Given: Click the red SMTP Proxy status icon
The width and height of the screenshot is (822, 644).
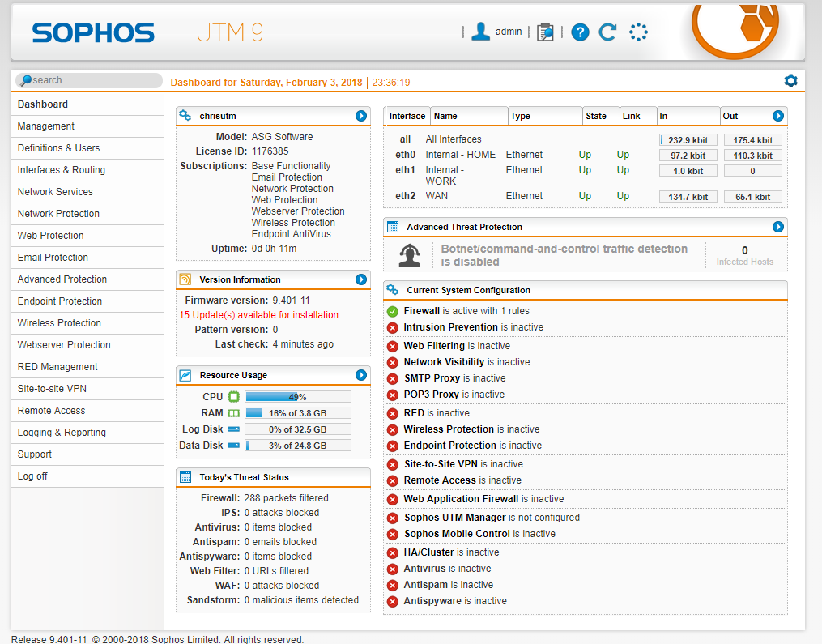Looking at the screenshot, I should click(392, 378).
